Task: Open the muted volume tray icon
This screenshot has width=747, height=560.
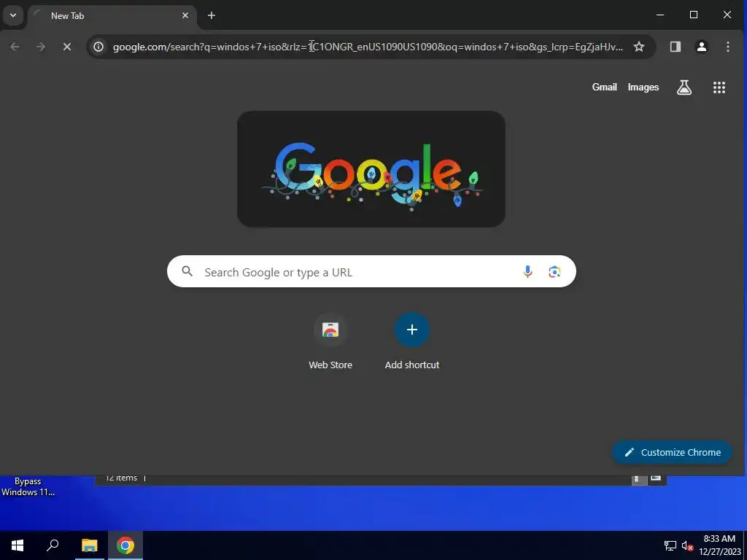Action: click(687, 545)
